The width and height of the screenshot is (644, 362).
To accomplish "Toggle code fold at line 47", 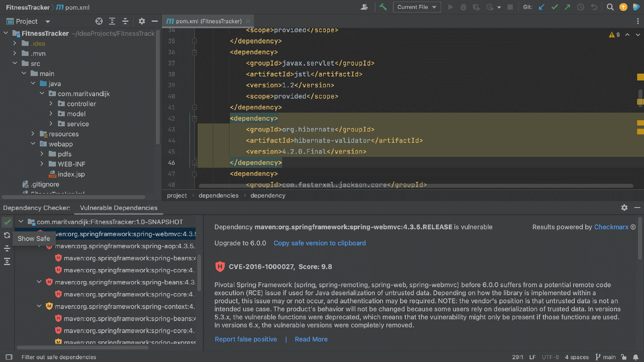I will point(194,174).
